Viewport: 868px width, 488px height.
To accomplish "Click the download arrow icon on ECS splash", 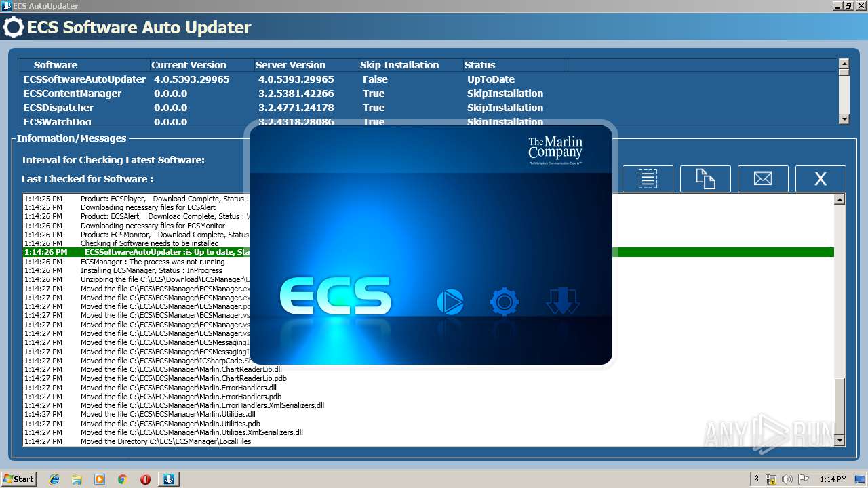I will pyautogui.click(x=563, y=302).
